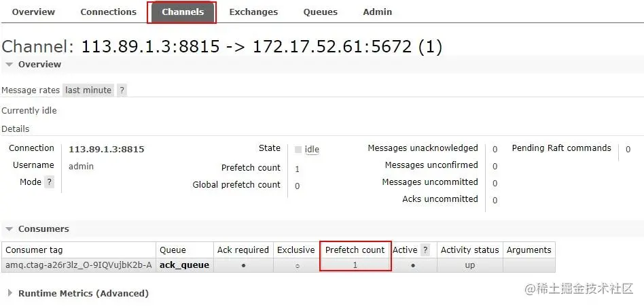
Task: Open the Queues tab
Action: coord(321,12)
